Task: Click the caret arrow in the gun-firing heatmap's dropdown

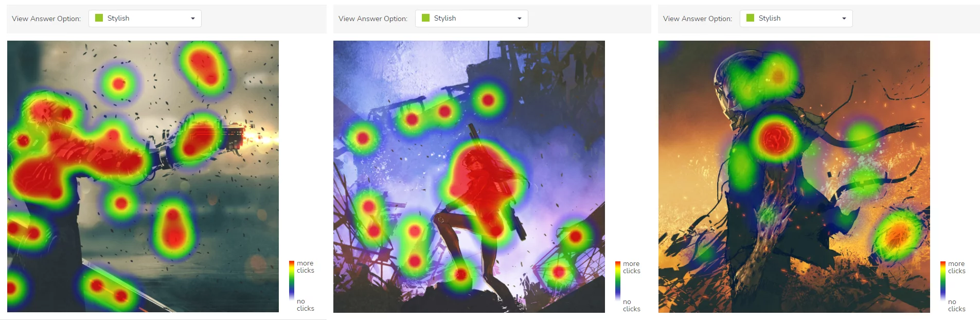Action: tap(193, 19)
